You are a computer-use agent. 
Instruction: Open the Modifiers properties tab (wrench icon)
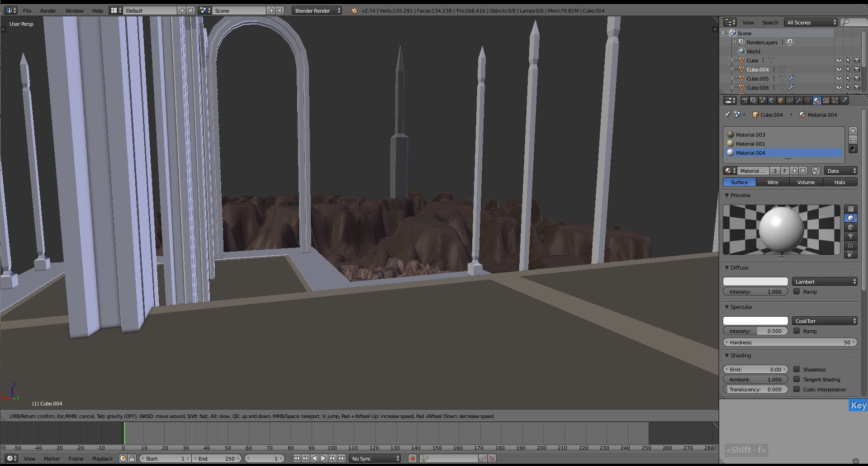(x=799, y=100)
